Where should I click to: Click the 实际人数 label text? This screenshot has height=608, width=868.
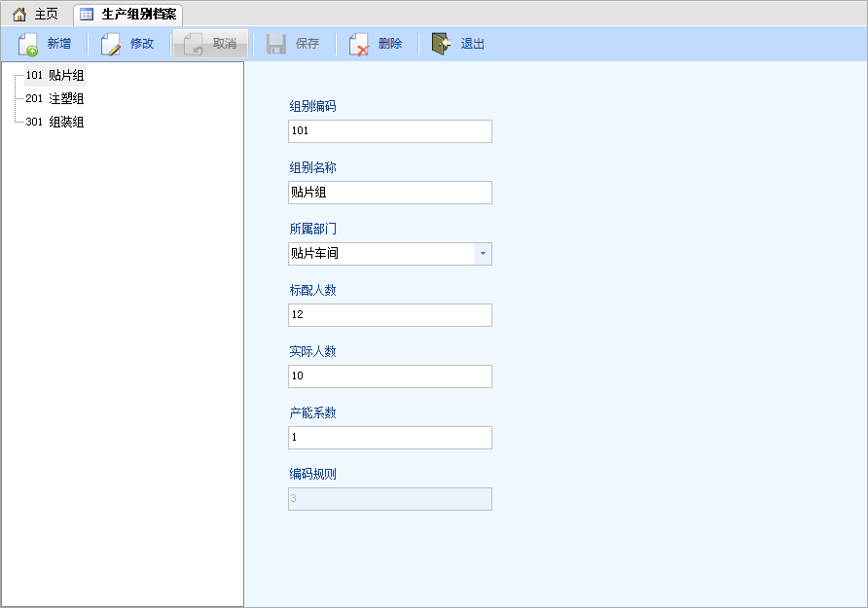pos(312,352)
